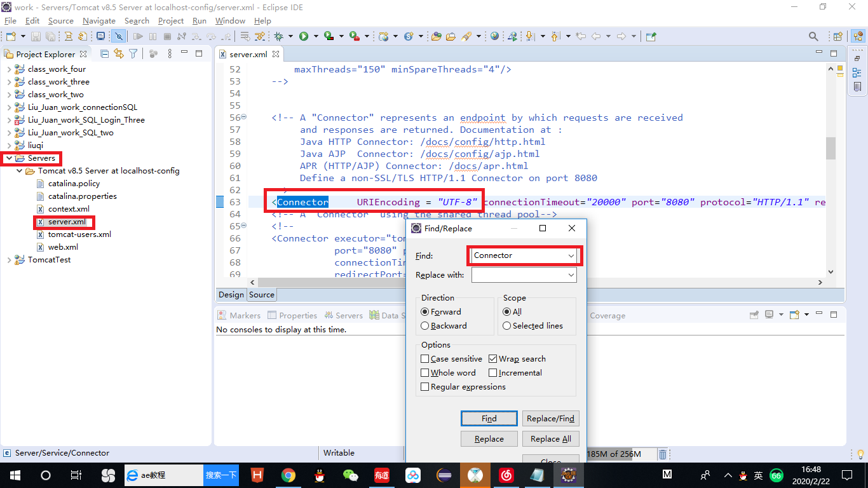Click the New toolbar icon
Screen dimensions: 868x488
pos(11,36)
